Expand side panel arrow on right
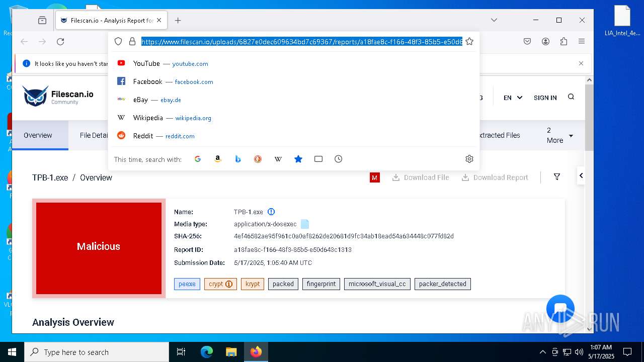Screen dimensions: 644x362 (581, 175)
